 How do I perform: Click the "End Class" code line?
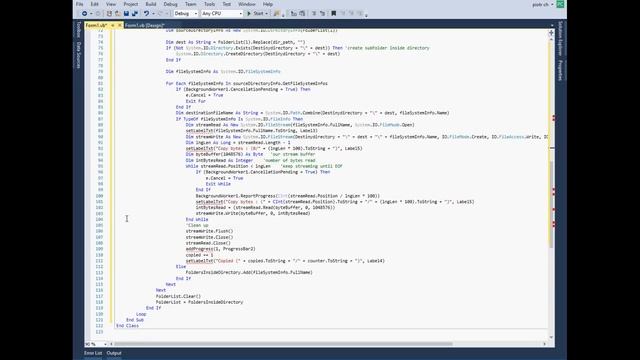[127, 326]
